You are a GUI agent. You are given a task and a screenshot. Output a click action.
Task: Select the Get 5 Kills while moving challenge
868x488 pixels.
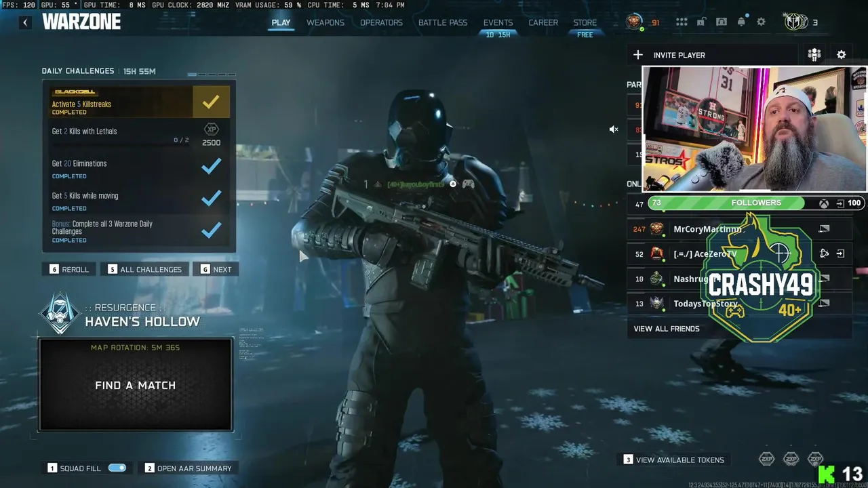[x=139, y=200]
